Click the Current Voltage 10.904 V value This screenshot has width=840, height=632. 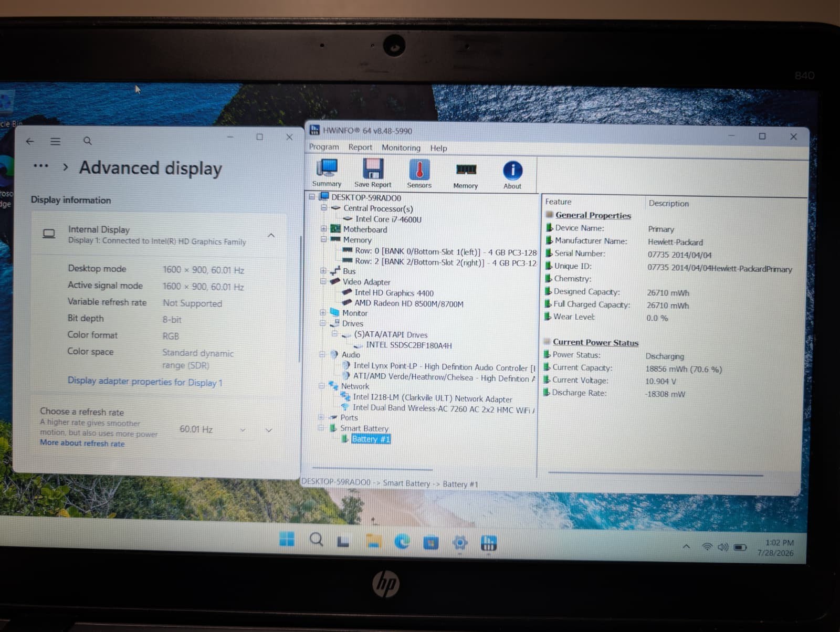click(660, 382)
